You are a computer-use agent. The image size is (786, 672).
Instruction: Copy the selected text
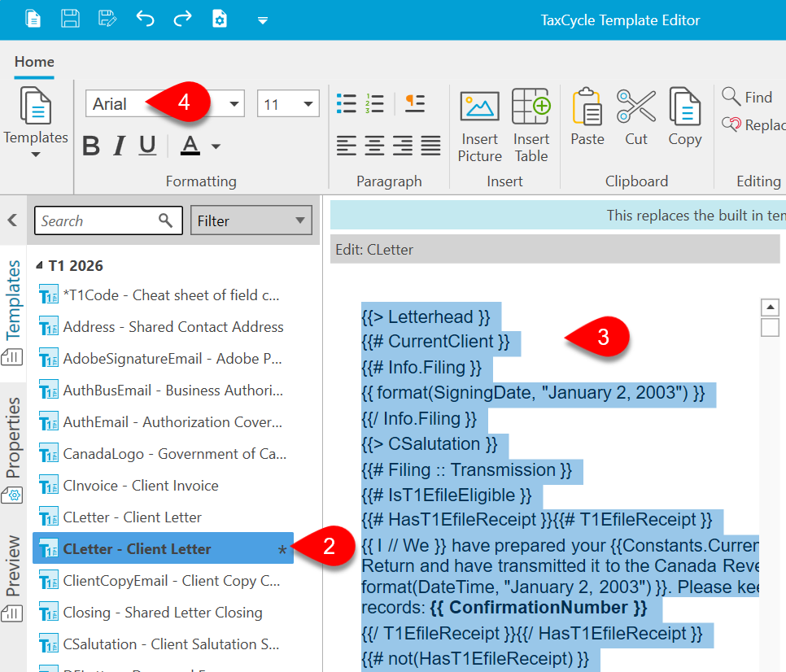point(685,118)
